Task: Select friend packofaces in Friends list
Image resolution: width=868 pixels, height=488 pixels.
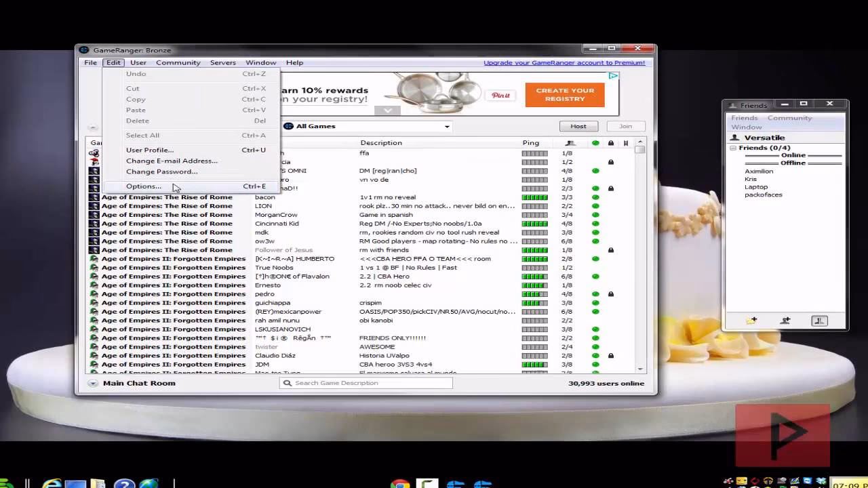Action: [763, 195]
